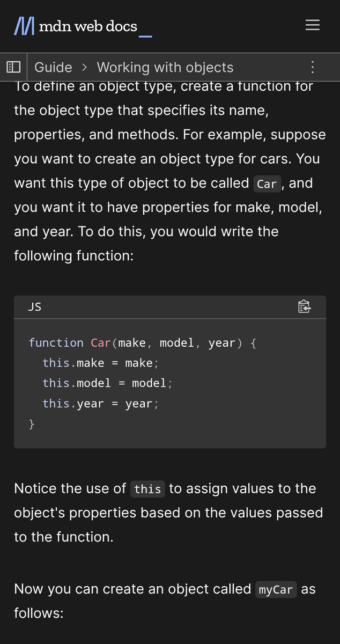This screenshot has width=340, height=644.
Task: Click the breadcrumb chevron separator
Action: coord(84,67)
